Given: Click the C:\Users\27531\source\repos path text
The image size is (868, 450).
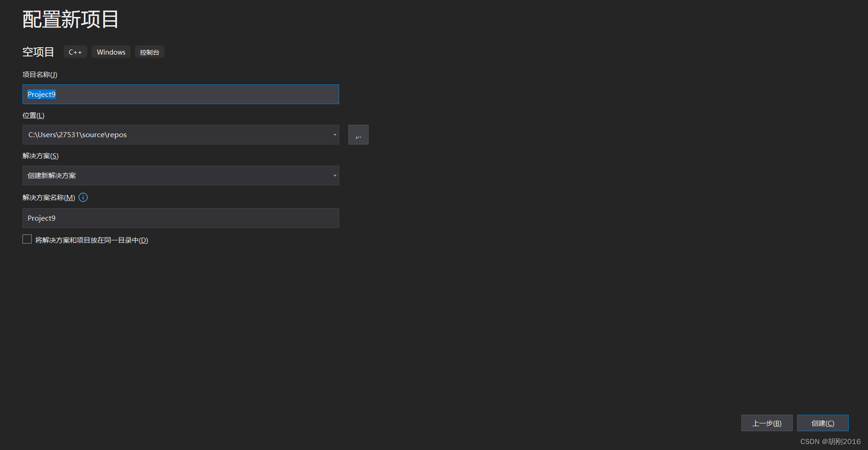Looking at the screenshot, I should 78,135.
